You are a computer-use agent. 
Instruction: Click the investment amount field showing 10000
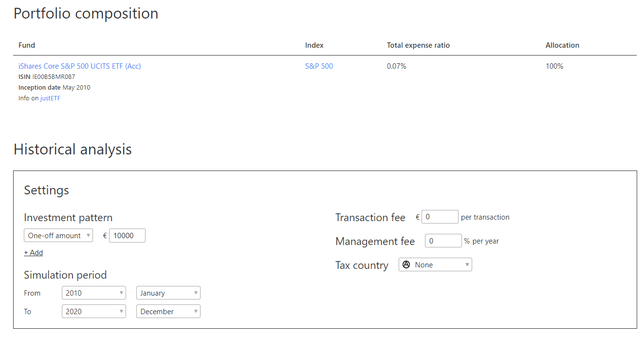point(127,236)
